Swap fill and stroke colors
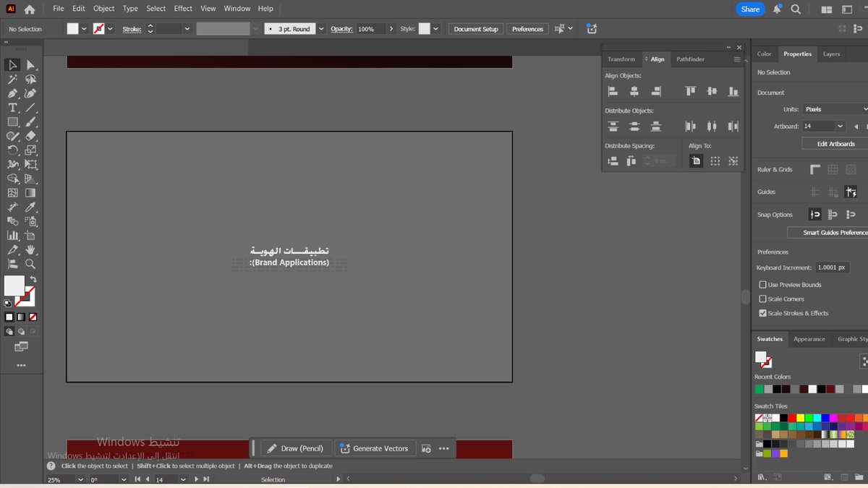 click(x=33, y=279)
